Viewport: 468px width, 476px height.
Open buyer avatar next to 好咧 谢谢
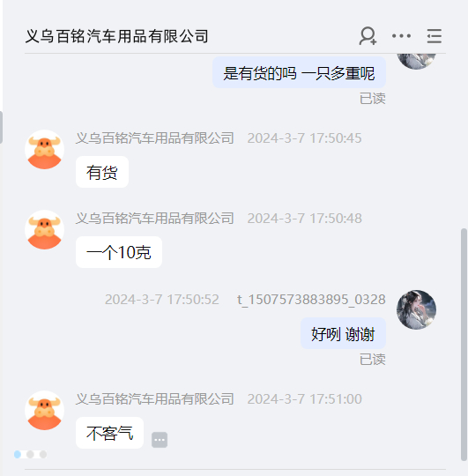coord(416,309)
